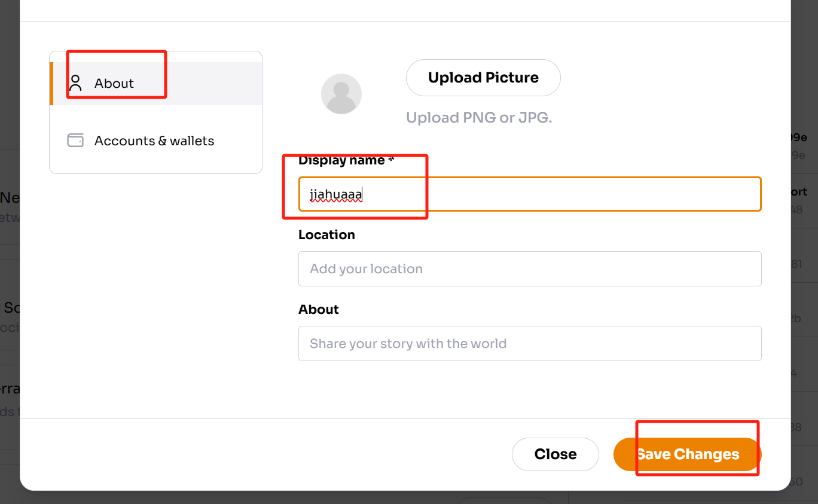
Task: Select the About sidebar tab
Action: pyautogui.click(x=156, y=84)
